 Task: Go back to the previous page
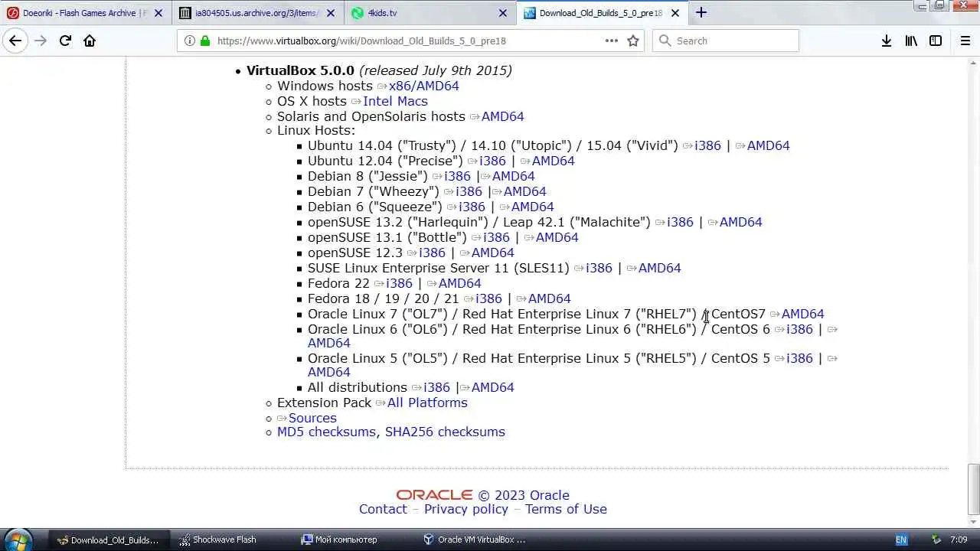coord(15,41)
